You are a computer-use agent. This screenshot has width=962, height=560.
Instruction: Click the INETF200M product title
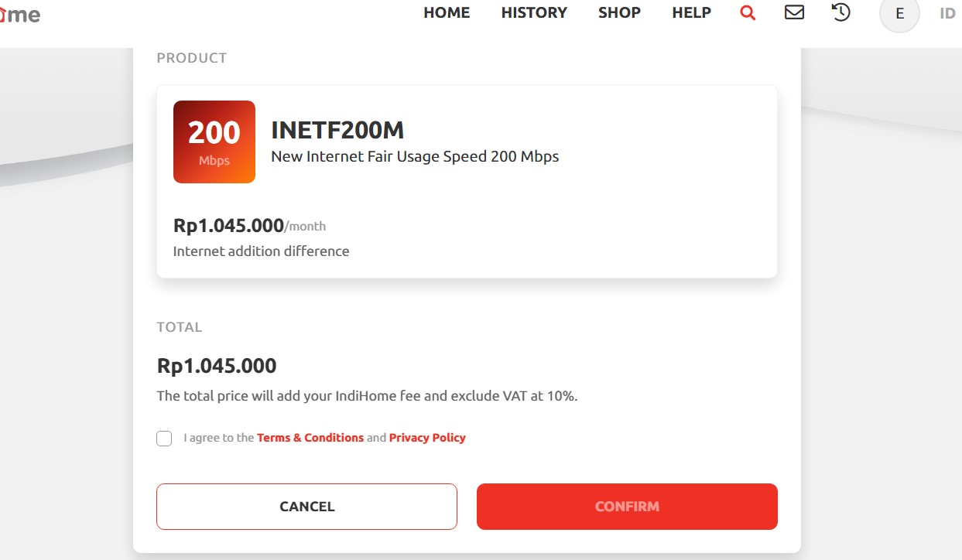click(337, 130)
